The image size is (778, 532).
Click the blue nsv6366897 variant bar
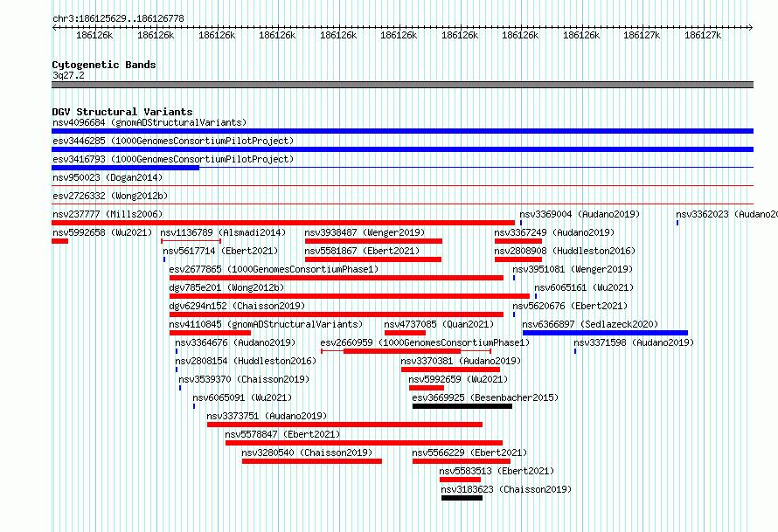605,333
